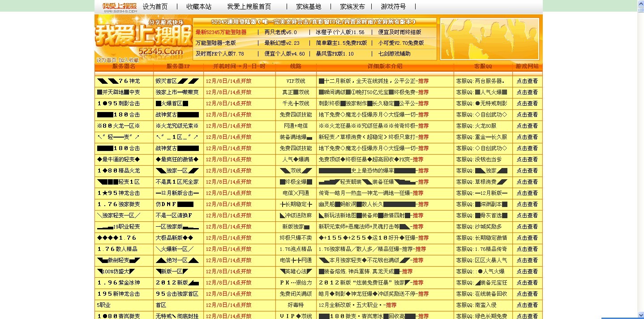Image resolution: width=644 pixels, height=319 pixels.
Task: Open 点击查看 for the 76神龙 server
Action: pyautogui.click(x=527, y=81)
